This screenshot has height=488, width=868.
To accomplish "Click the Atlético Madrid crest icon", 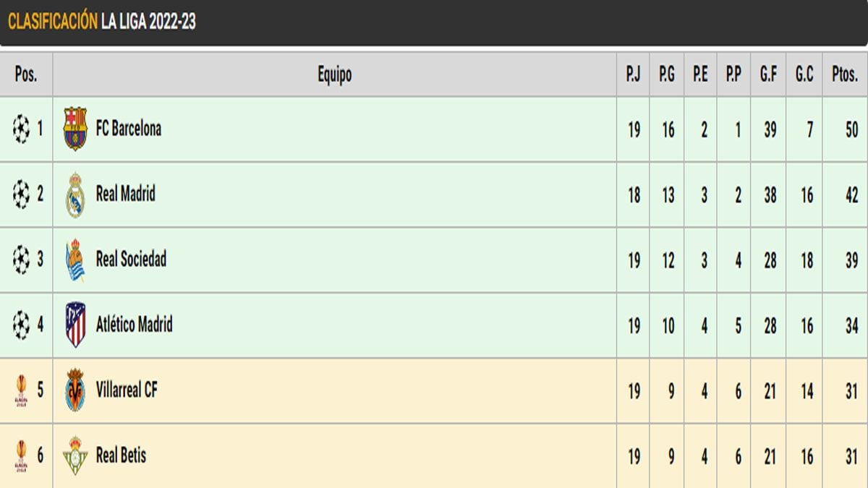I will click(75, 325).
